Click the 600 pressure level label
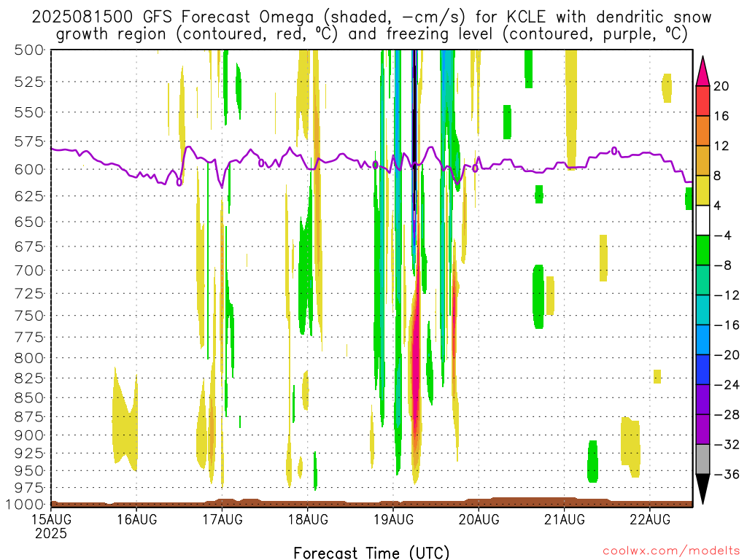Screen dimensions: 747x560 [29, 169]
